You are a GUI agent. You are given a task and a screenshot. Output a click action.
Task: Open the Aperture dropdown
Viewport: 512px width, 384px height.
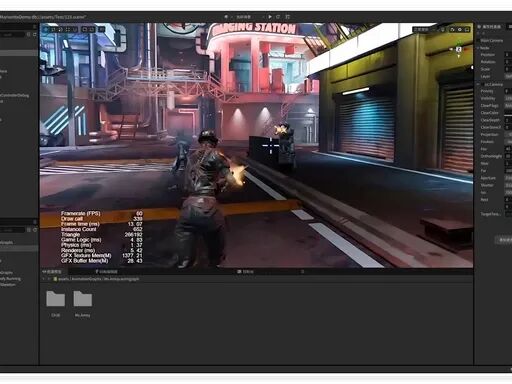pyautogui.click(x=508, y=178)
